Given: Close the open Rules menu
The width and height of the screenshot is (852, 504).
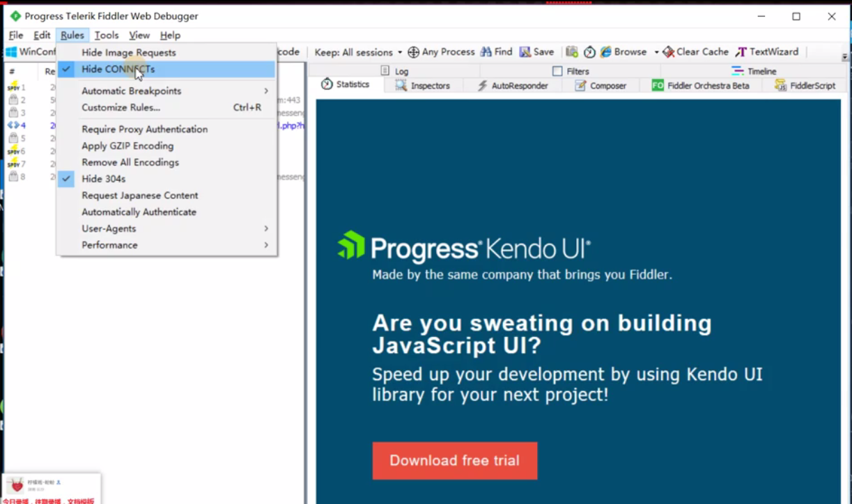Looking at the screenshot, I should point(72,36).
